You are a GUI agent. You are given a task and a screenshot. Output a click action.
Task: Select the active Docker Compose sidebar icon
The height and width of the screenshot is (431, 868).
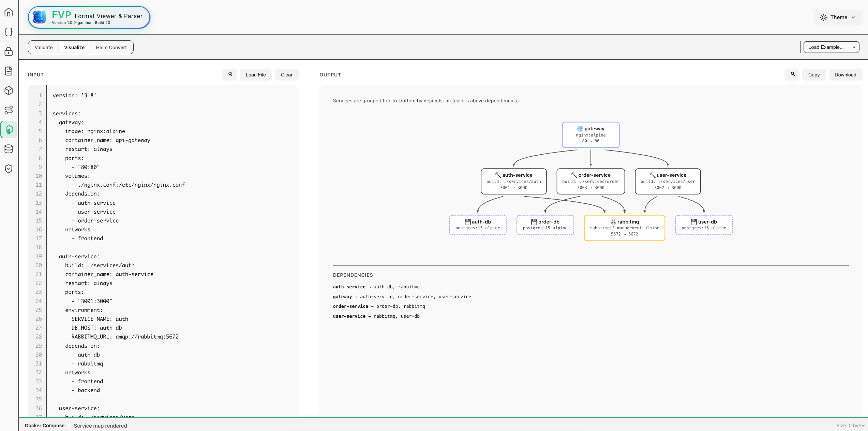(9, 130)
